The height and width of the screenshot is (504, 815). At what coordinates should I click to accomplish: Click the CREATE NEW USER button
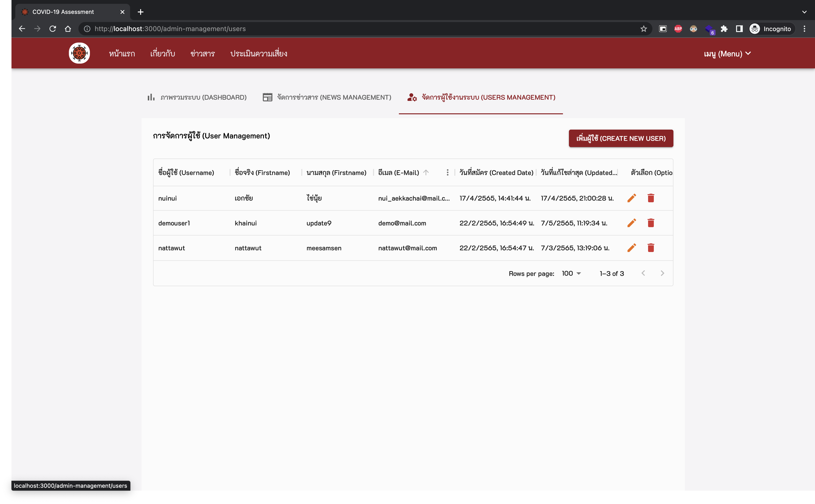point(621,138)
